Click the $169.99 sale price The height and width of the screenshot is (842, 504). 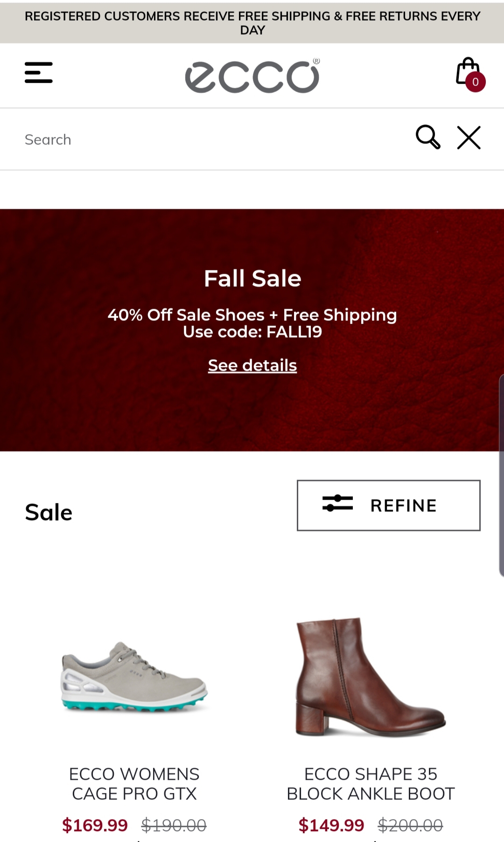point(95,825)
